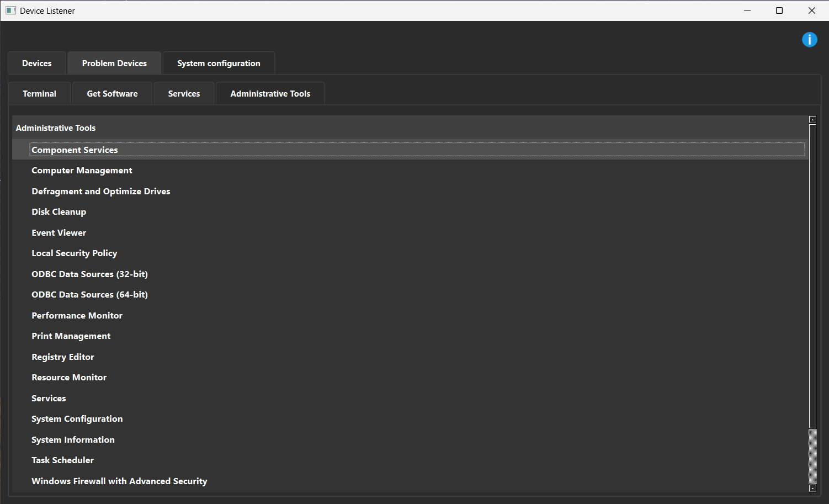Click the Device Listener app icon in title bar
The height and width of the screenshot is (504, 829).
tap(10, 10)
